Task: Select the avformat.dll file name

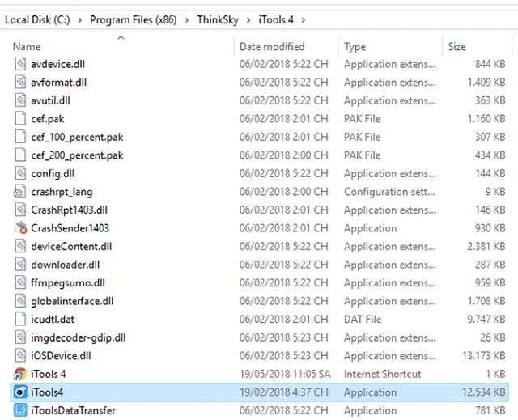Action: pyautogui.click(x=59, y=82)
